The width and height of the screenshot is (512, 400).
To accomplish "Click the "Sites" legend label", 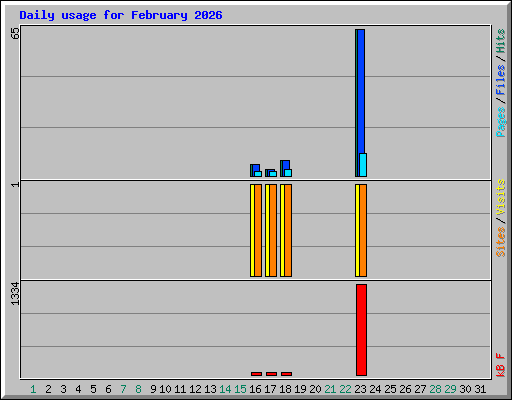I will [x=500, y=242].
